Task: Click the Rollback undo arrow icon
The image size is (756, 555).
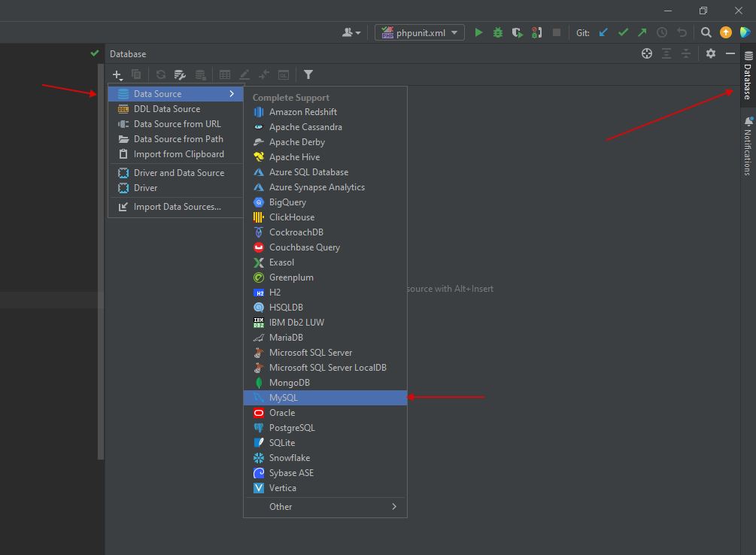Action: 682,32
